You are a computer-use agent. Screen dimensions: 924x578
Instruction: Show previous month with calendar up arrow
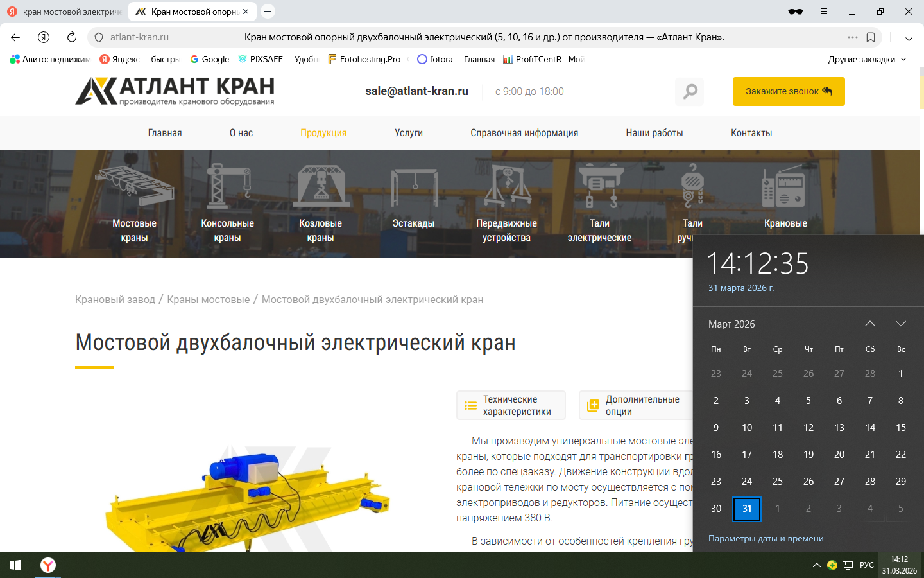[869, 324]
